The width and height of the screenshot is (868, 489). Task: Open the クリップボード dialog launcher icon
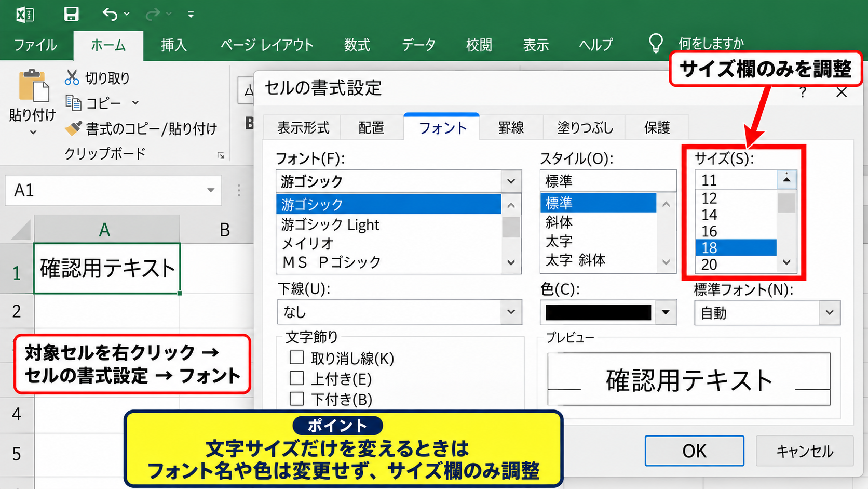coord(221,155)
